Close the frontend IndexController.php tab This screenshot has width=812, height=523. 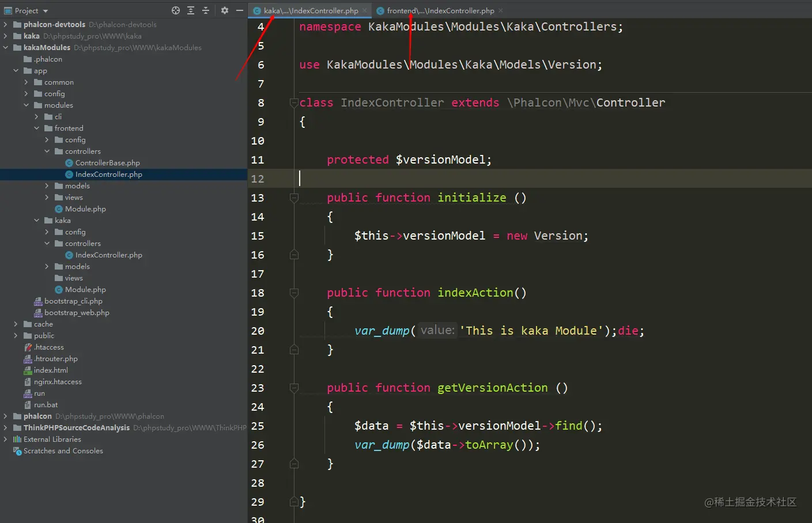501,10
